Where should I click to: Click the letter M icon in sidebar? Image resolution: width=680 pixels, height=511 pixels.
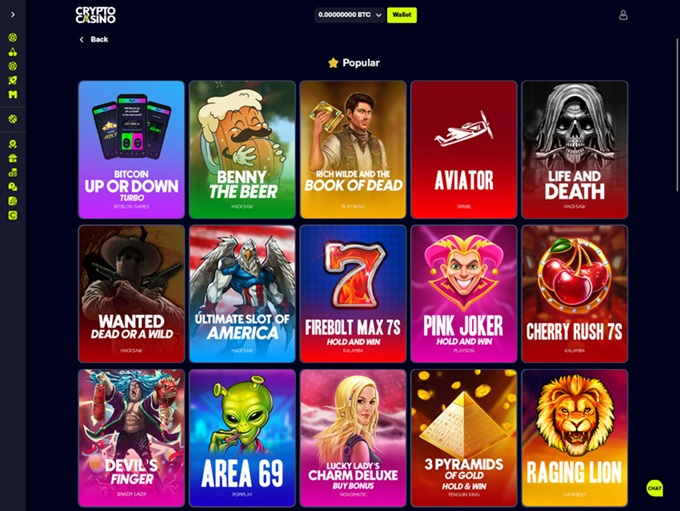click(x=13, y=95)
